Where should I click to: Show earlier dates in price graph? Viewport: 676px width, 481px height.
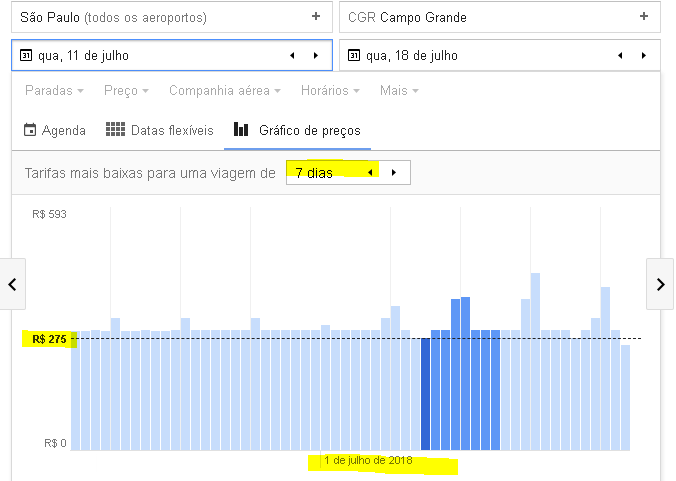[x=13, y=284]
